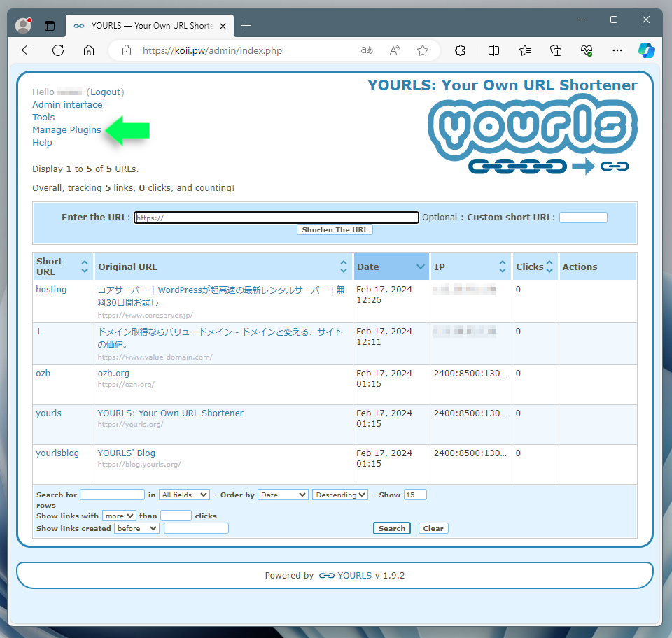This screenshot has height=638, width=672.
Task: Open a new tab with the plus button
Action: pos(246,26)
